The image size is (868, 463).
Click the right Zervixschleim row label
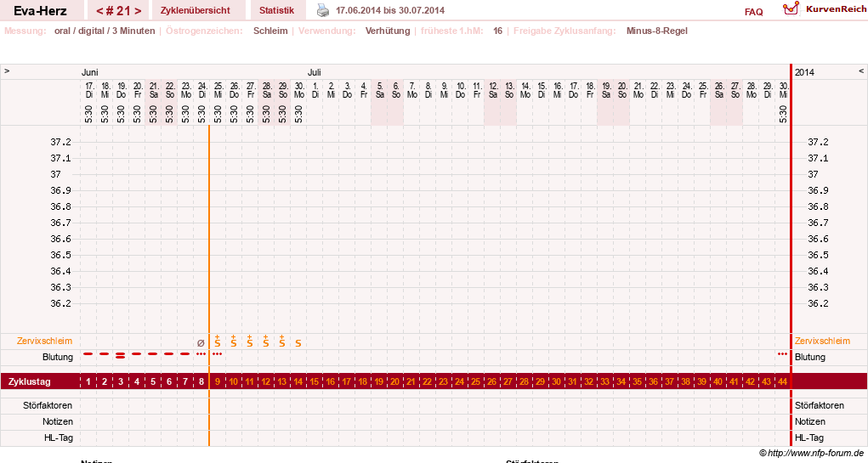pyautogui.click(x=823, y=341)
